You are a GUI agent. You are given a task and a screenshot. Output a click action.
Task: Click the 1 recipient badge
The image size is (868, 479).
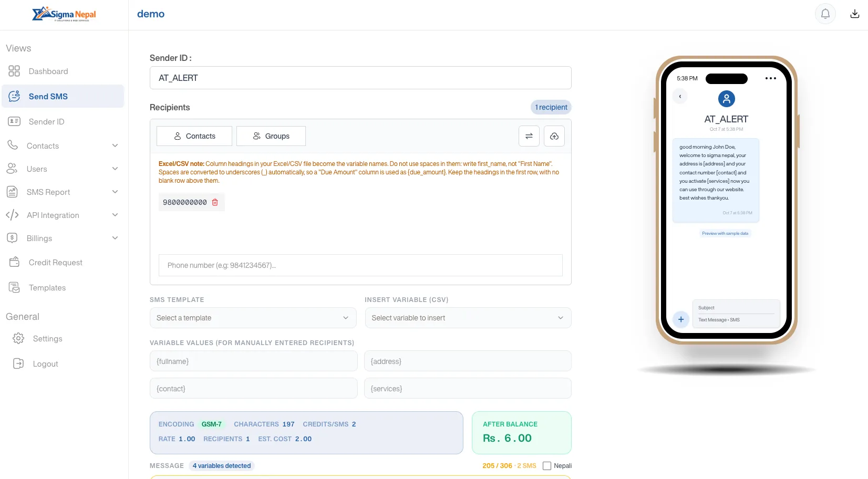click(x=551, y=107)
